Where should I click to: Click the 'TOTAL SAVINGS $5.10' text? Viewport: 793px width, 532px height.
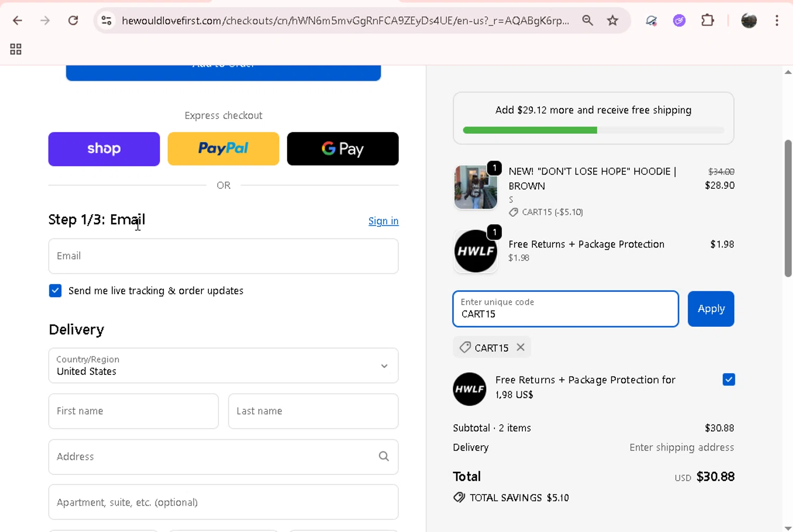click(x=519, y=498)
